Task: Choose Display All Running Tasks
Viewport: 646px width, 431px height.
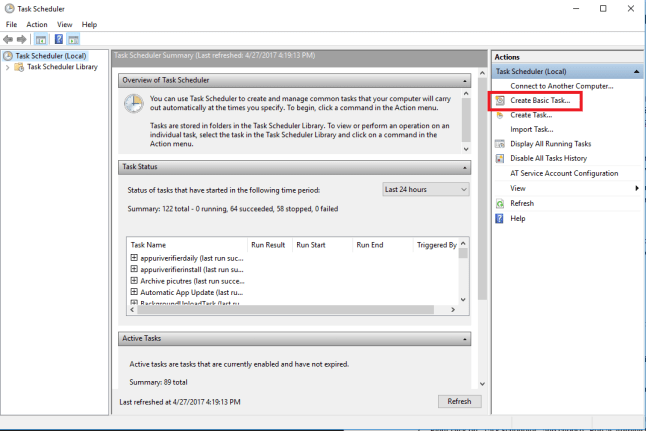Action: pyautogui.click(x=550, y=144)
